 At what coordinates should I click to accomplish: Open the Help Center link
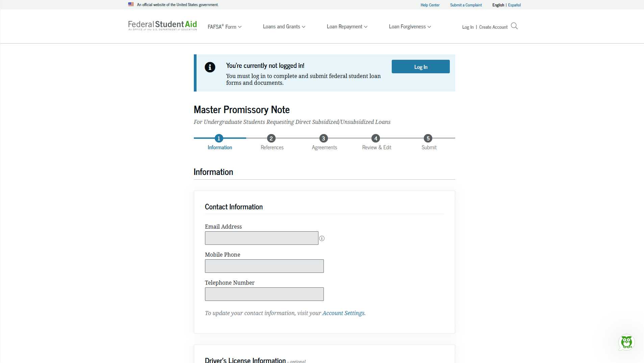[x=430, y=5]
